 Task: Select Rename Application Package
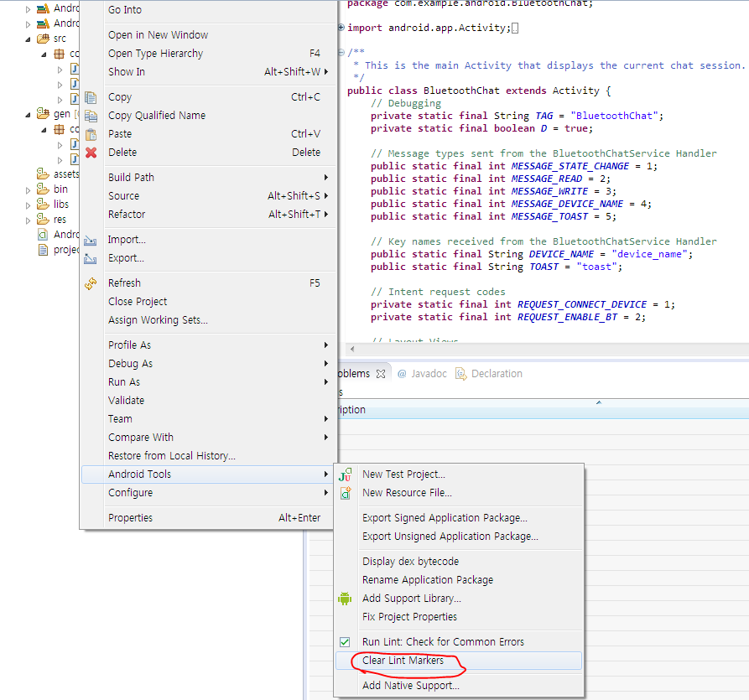(459, 580)
